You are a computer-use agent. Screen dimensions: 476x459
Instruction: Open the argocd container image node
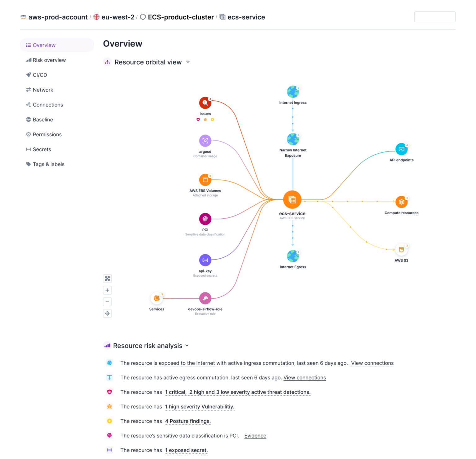[205, 141]
